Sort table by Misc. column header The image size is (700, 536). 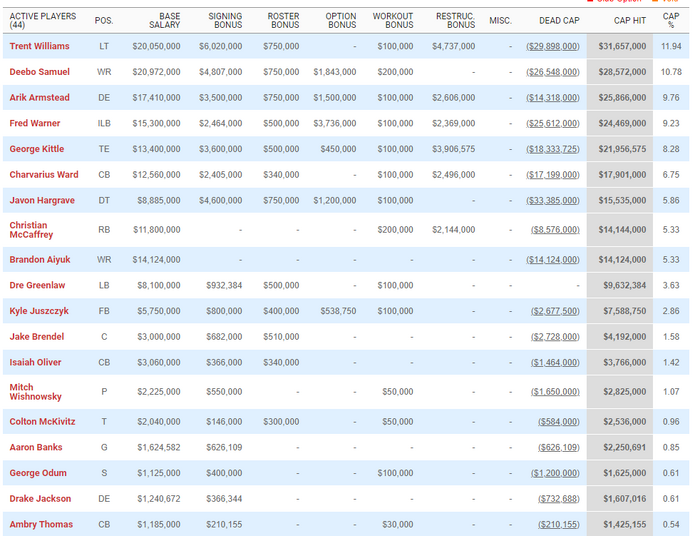pos(500,21)
